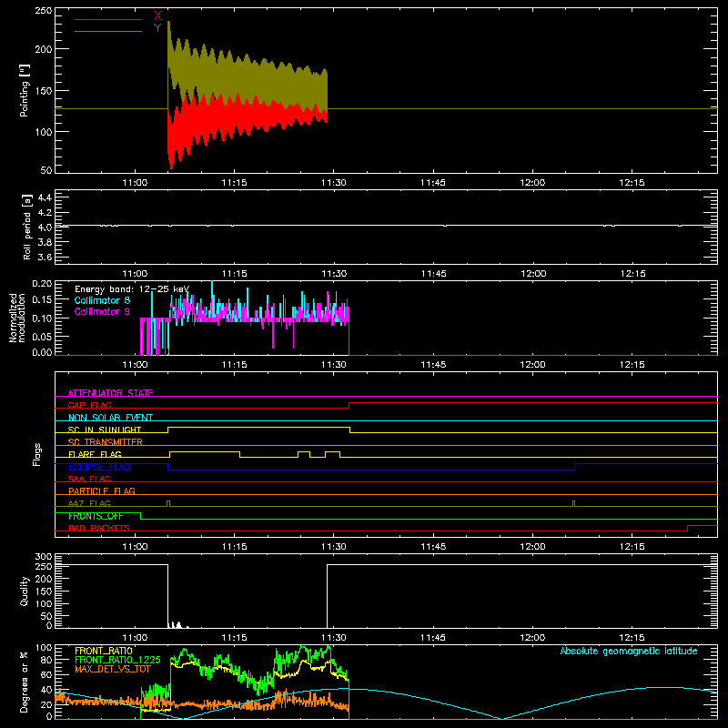Image resolution: width=728 pixels, height=728 pixels.
Task: Click the GAP_FLAG rising step edge
Action: 349,405
